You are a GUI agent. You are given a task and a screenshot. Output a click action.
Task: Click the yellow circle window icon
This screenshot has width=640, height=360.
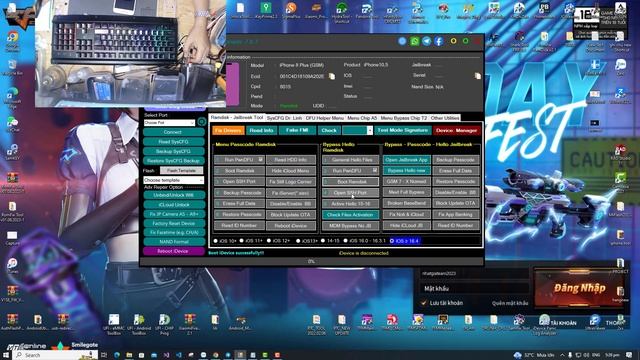pos(453,41)
